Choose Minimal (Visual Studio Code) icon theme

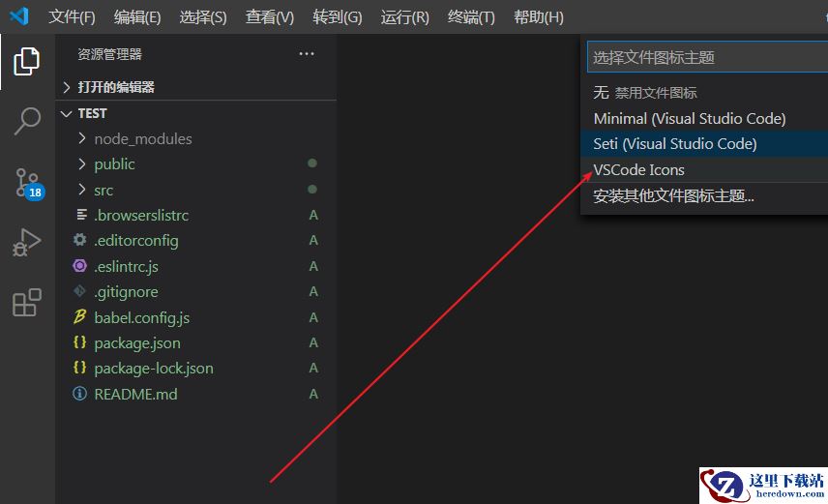(x=704, y=118)
